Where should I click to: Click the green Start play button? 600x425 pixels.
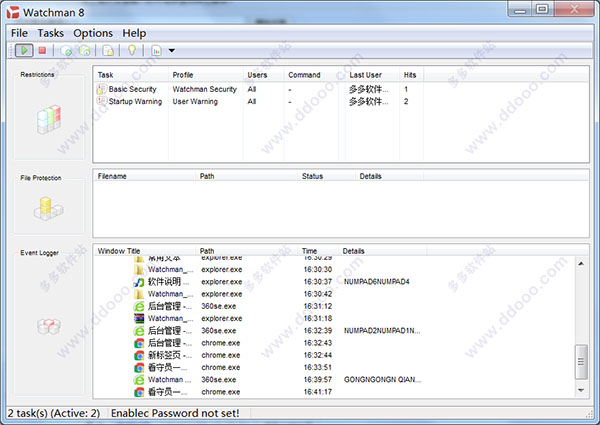tap(24, 50)
